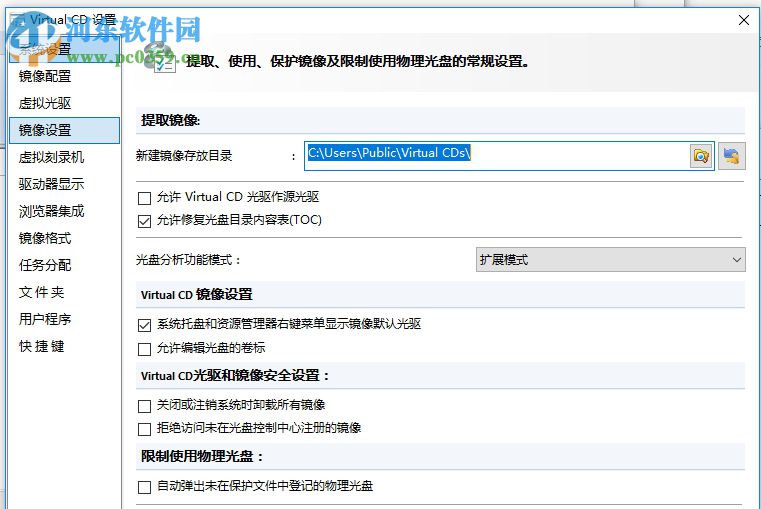This screenshot has height=509, width=761.
Task: Go to 文件夹 settings
Action: pos(64,292)
